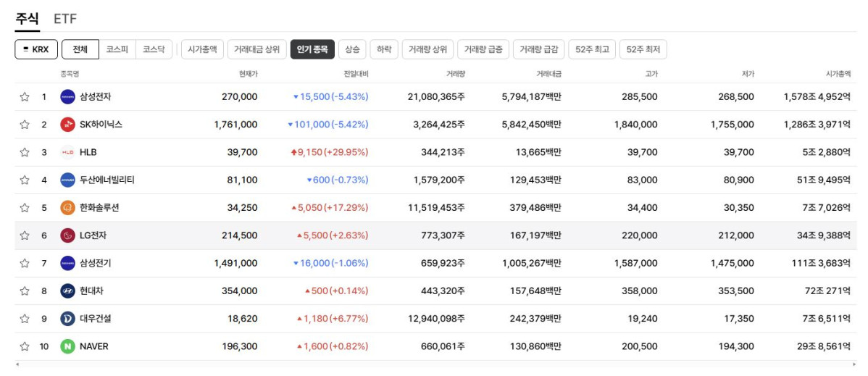Show 거래대금 상위 stocks
This screenshot has width=868, height=376.
[257, 49]
